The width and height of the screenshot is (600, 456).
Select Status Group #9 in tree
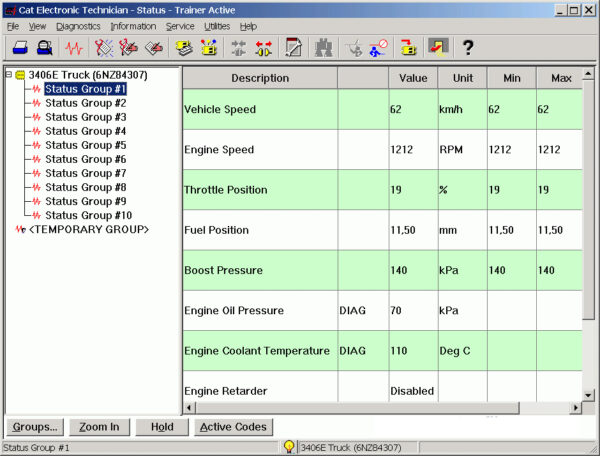pos(85,201)
